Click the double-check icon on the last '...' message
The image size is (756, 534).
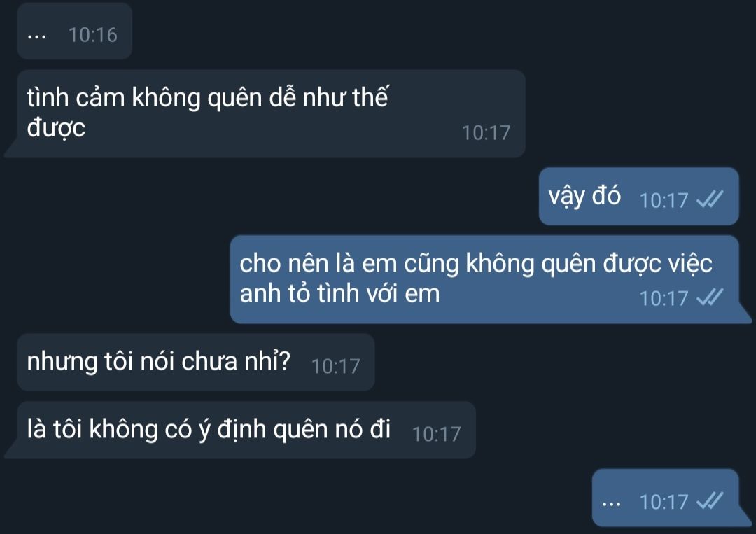tap(710, 500)
